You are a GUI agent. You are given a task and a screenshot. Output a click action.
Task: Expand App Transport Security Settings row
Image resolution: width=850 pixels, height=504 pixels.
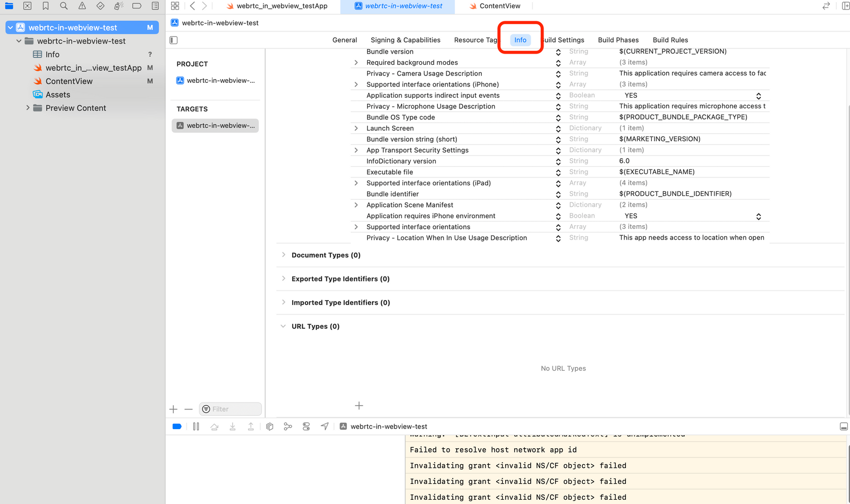[356, 150]
